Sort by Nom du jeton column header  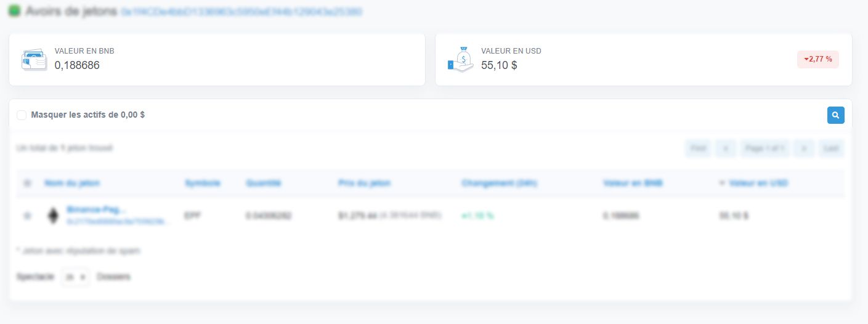[x=72, y=183]
